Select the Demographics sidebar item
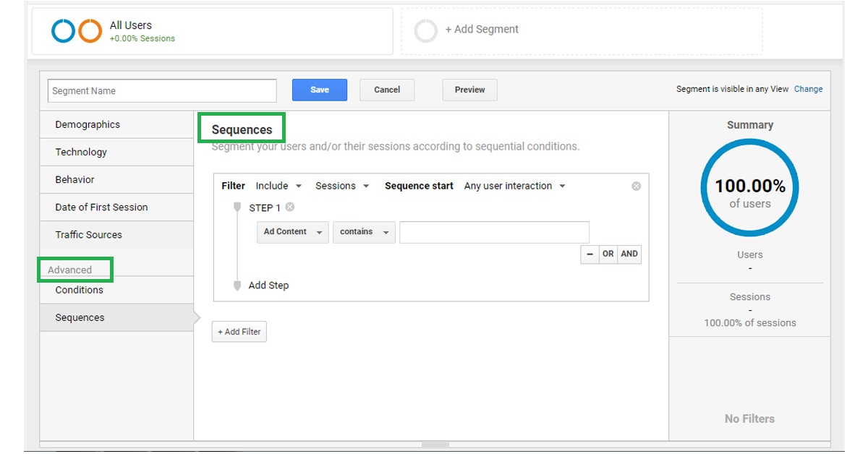The image size is (868, 454). (x=87, y=124)
